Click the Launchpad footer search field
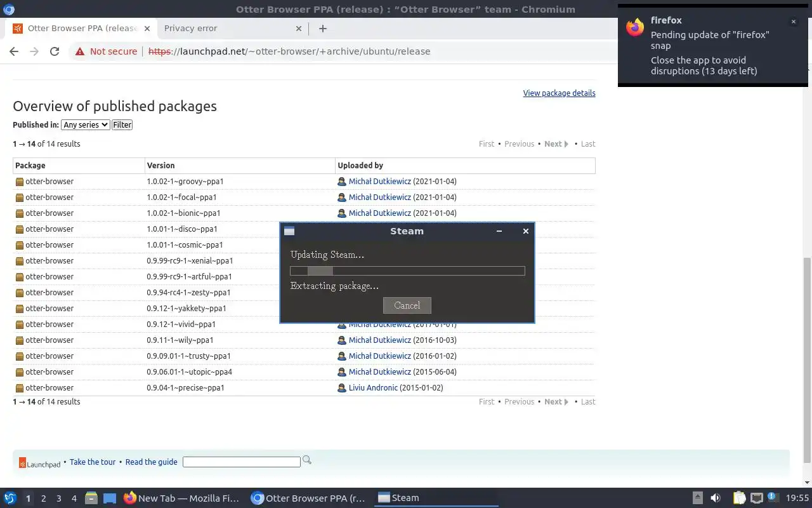 click(241, 462)
